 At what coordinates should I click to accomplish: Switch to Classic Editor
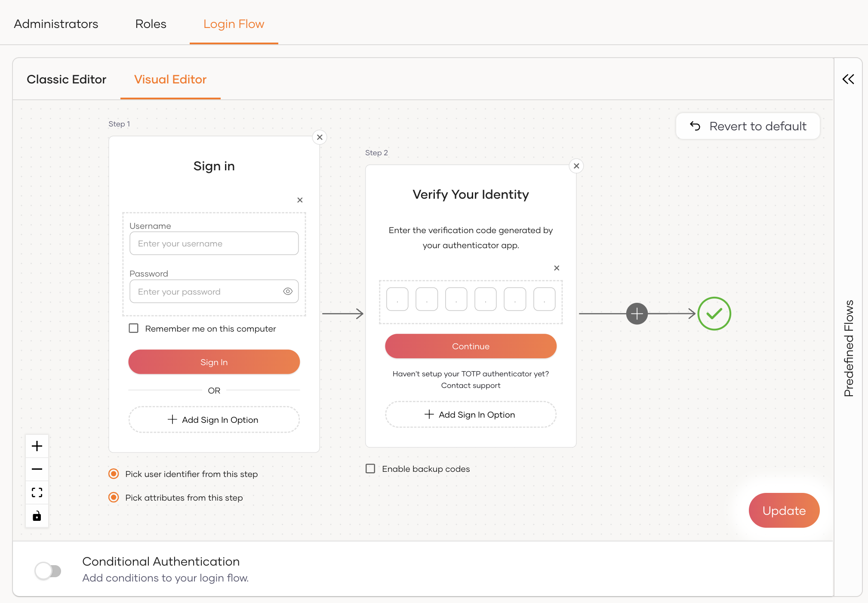point(66,79)
